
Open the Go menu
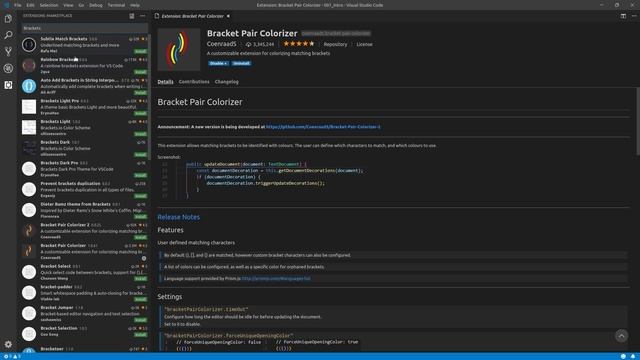tap(81, 5)
